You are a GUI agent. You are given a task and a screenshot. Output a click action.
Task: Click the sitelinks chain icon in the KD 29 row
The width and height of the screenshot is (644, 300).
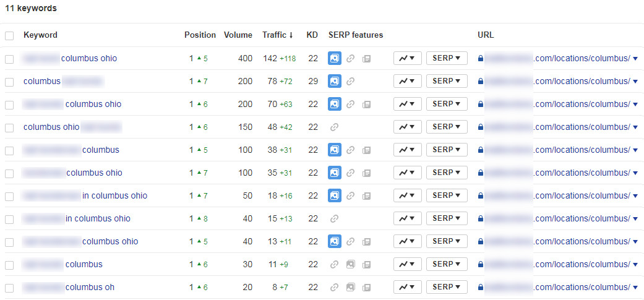click(x=350, y=81)
